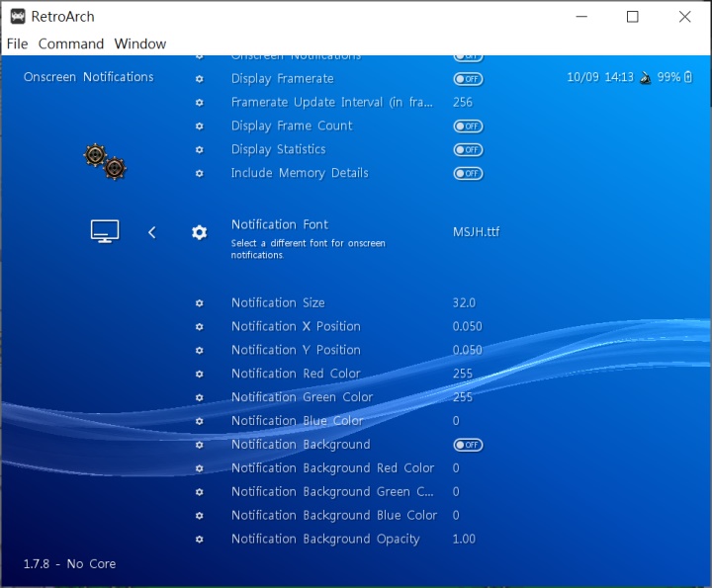Adjust the Notification Background Opacity value 1.00
This screenshot has height=588, width=712.
click(x=464, y=540)
